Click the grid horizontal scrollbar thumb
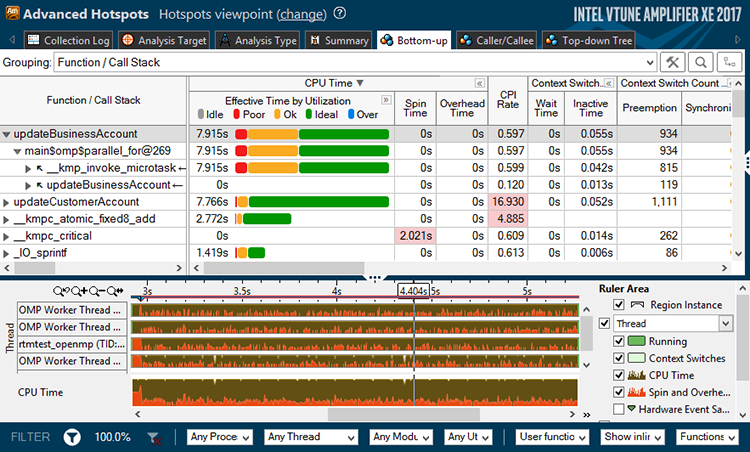Image resolution: width=750 pixels, height=452 pixels. coord(284,268)
